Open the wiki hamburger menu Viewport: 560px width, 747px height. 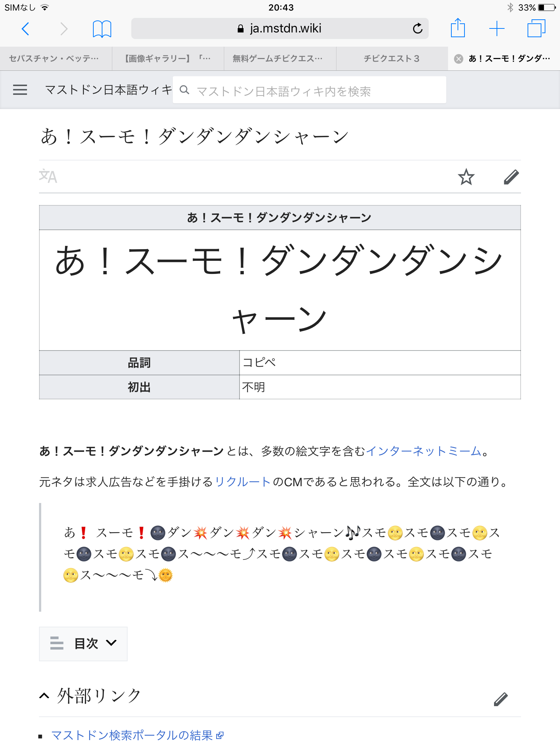click(20, 90)
